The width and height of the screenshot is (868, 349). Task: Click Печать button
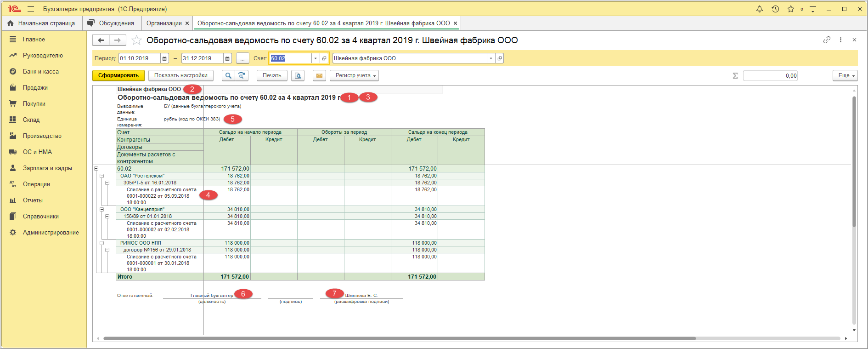[272, 75]
